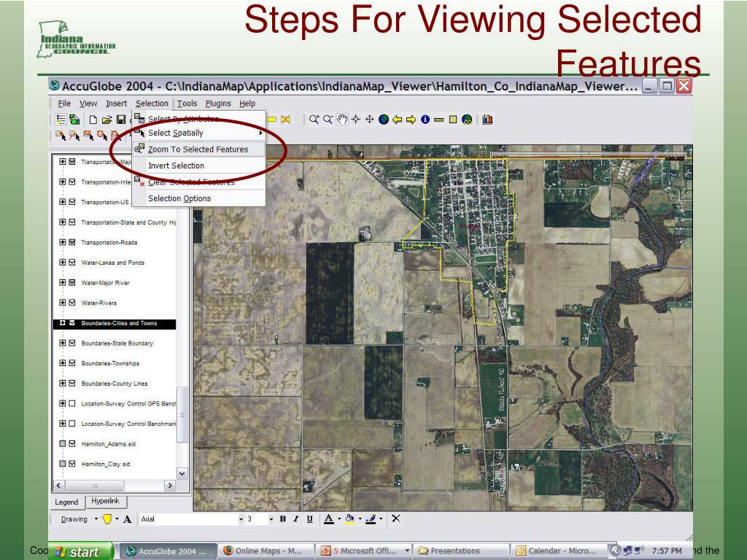Image resolution: width=747 pixels, height=560 pixels.
Task: Select the Identify info tool
Action: tap(425, 120)
